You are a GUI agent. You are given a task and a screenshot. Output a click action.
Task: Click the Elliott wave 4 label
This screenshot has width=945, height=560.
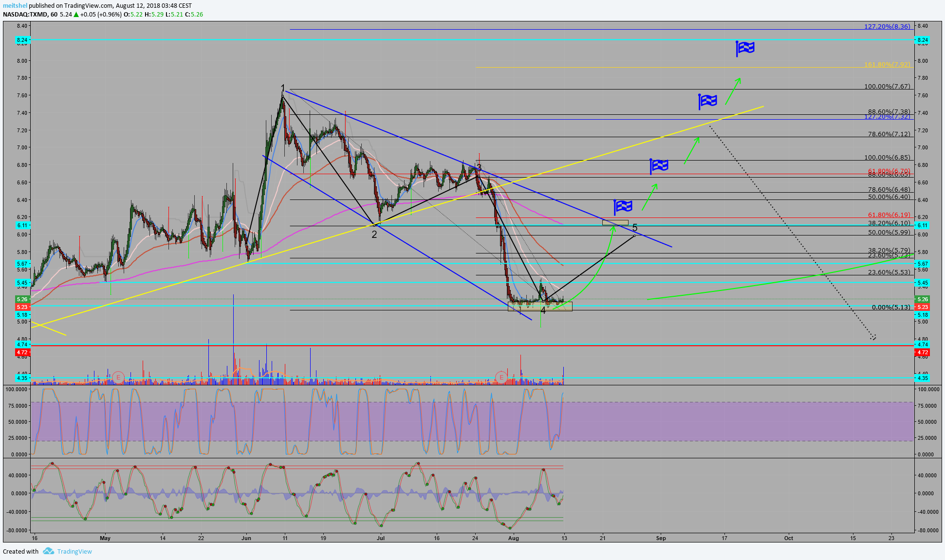[543, 310]
